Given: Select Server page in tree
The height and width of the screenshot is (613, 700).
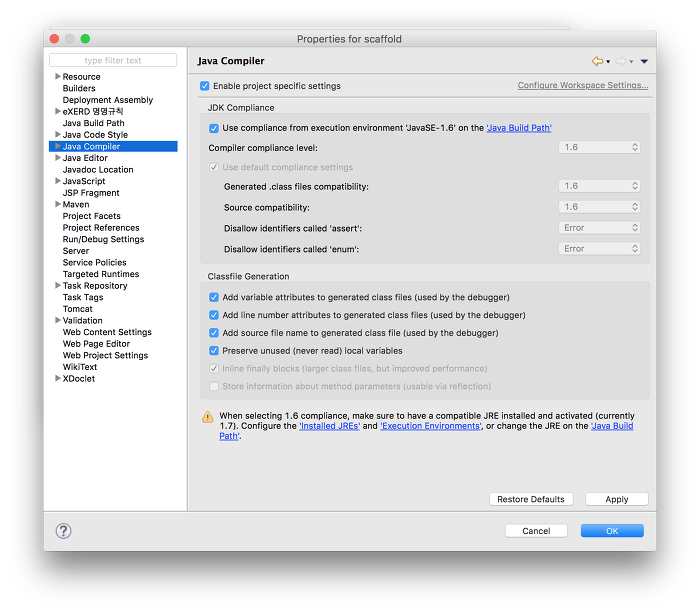Looking at the screenshot, I should [x=75, y=251].
